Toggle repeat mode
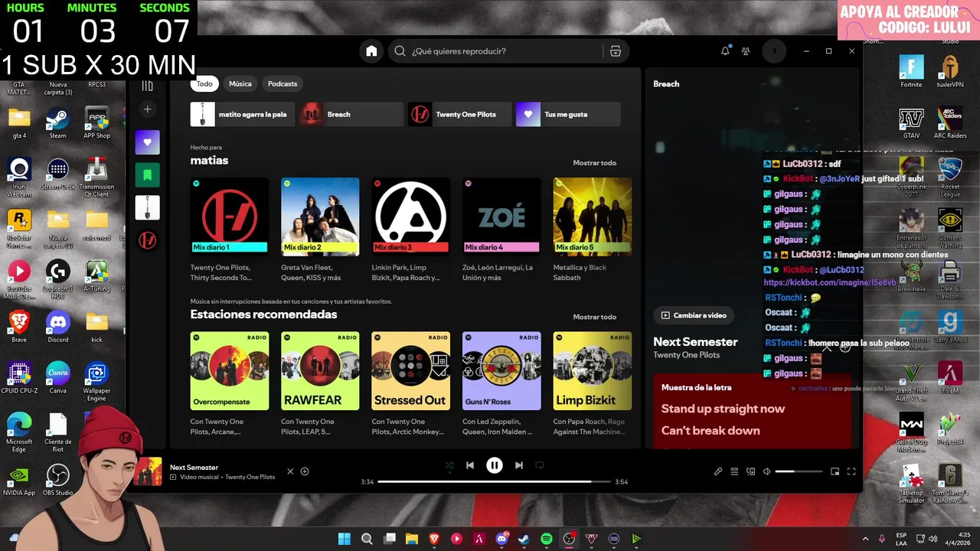Viewport: 980px width, 551px height. (x=540, y=465)
